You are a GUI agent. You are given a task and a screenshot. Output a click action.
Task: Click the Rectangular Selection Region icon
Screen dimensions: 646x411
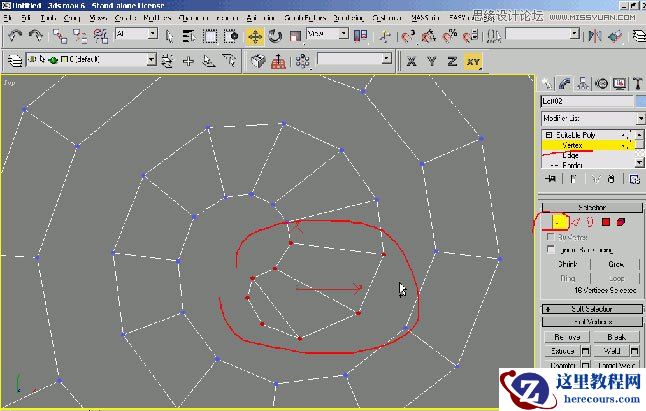tap(210, 36)
